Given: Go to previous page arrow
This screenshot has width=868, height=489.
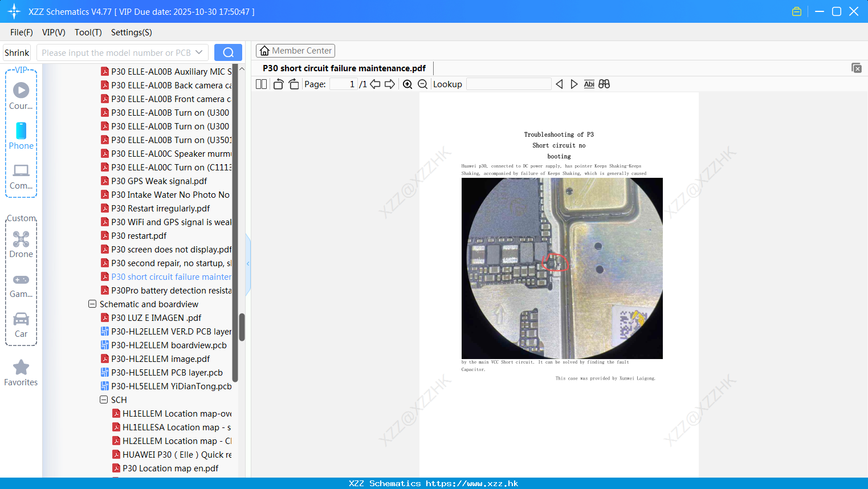Looking at the screenshot, I should pos(375,84).
